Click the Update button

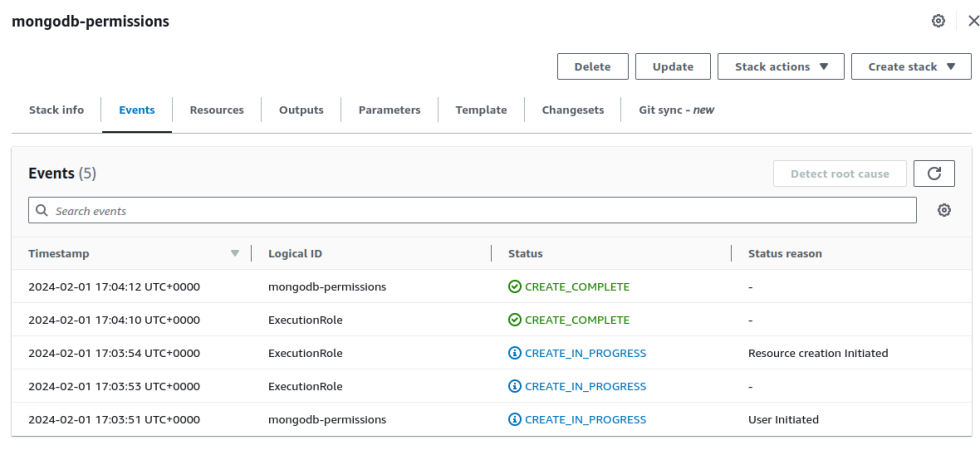[x=672, y=66]
